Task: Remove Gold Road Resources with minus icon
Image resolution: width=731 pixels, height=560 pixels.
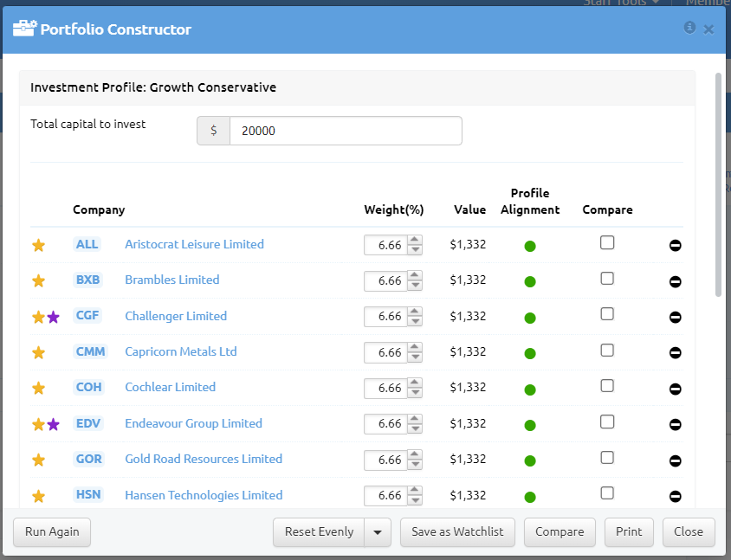Action: (x=675, y=460)
